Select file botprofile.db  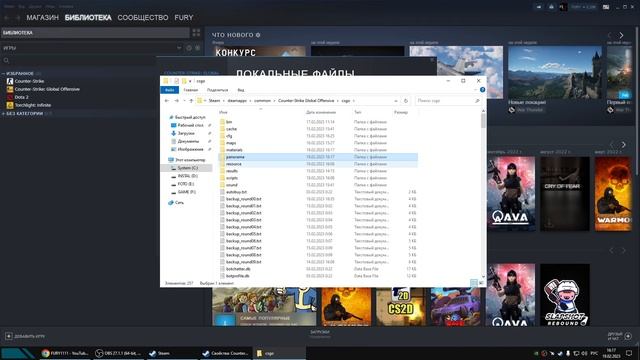(x=318, y=276)
